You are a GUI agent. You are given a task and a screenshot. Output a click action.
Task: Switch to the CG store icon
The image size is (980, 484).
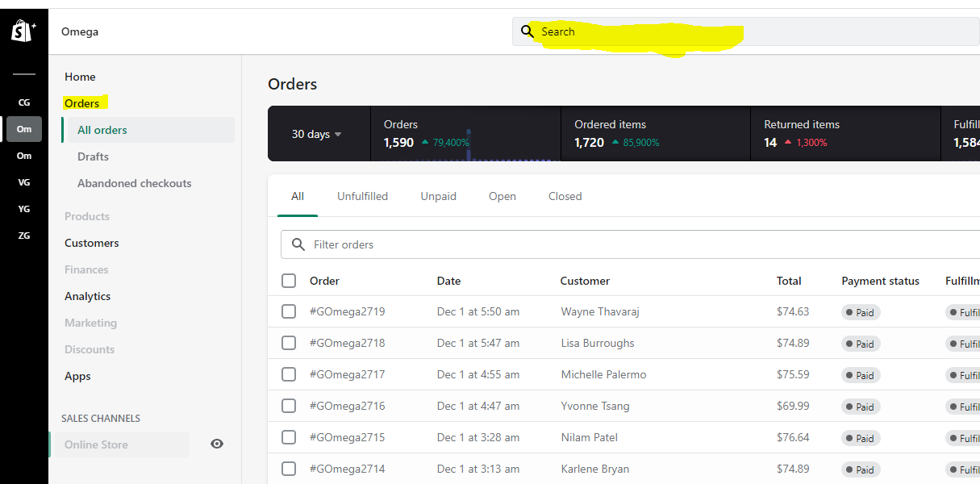pyautogui.click(x=24, y=102)
